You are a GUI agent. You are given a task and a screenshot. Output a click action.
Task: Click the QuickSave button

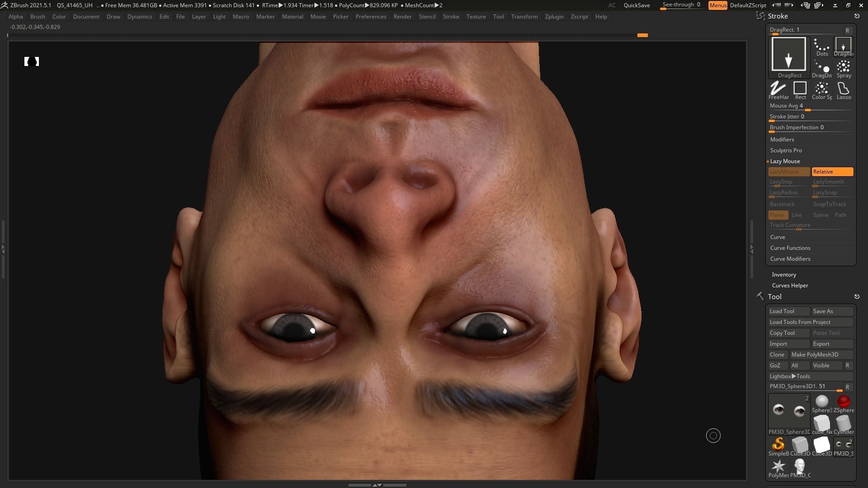click(x=637, y=5)
